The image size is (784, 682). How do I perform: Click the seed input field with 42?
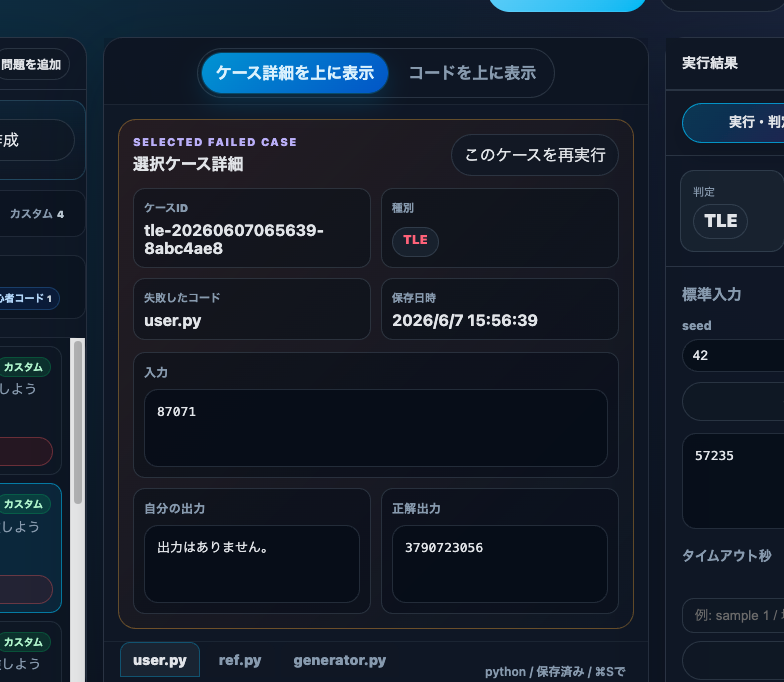coord(733,356)
